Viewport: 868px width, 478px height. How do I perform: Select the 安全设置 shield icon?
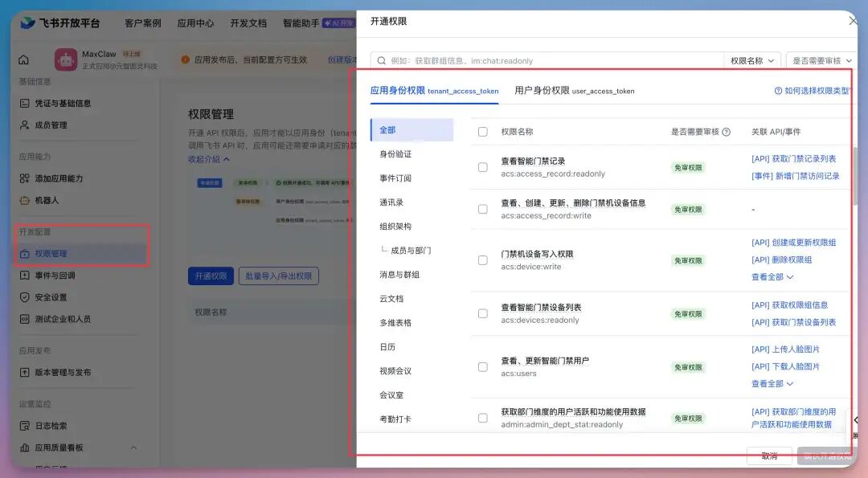24,297
